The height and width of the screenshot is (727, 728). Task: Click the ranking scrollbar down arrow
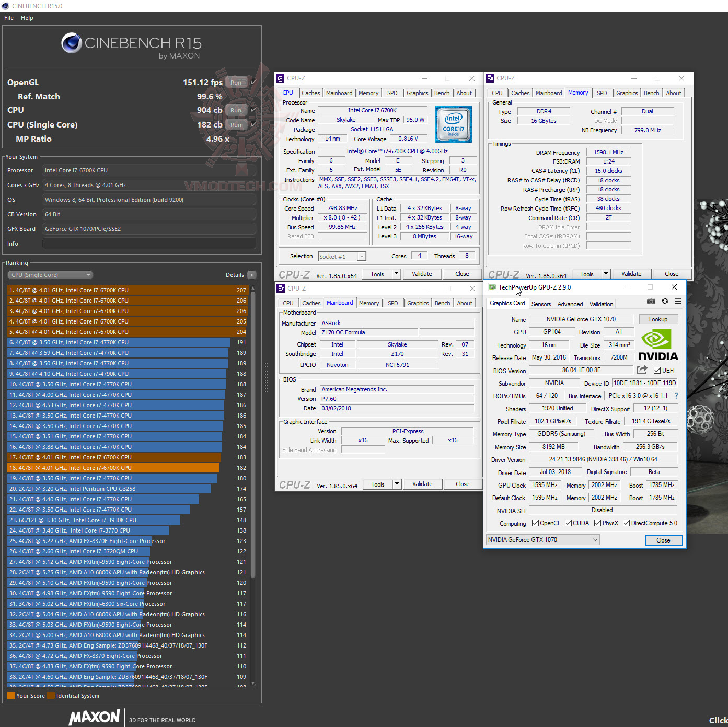(x=253, y=683)
